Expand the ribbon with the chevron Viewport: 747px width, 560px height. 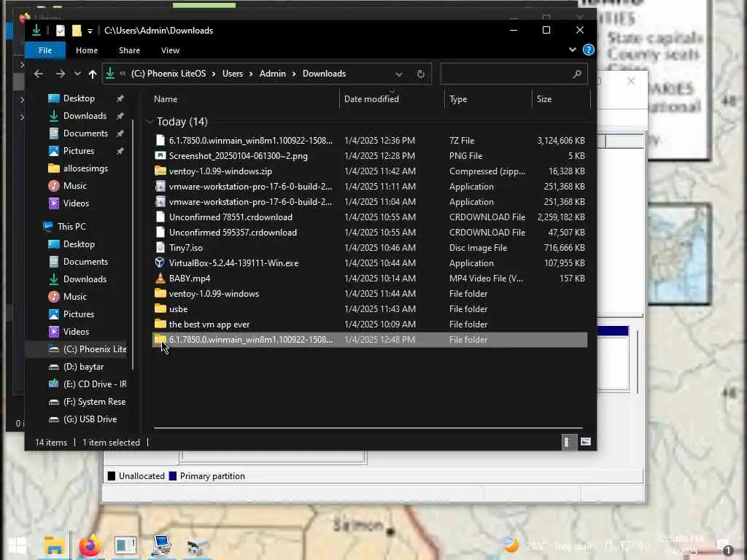572,50
